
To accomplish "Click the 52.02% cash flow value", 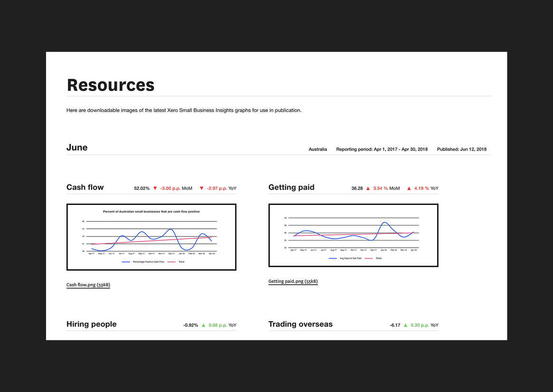I will pyautogui.click(x=141, y=188).
